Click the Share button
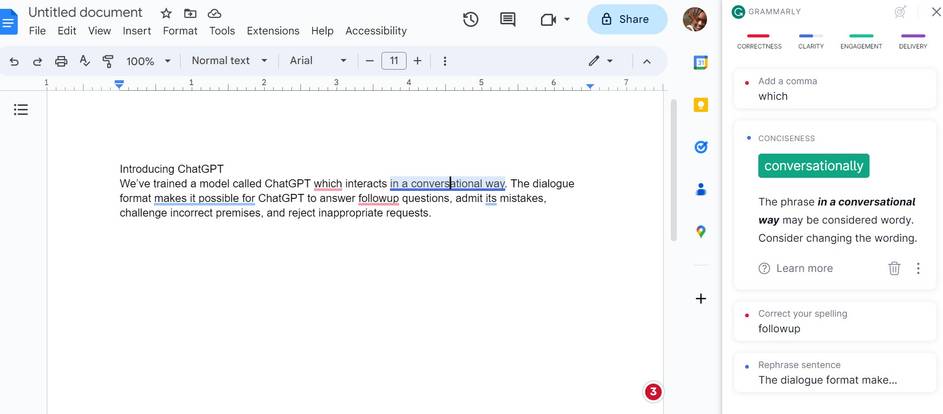Screen dimensions: 943x414 pyautogui.click(x=627, y=19)
